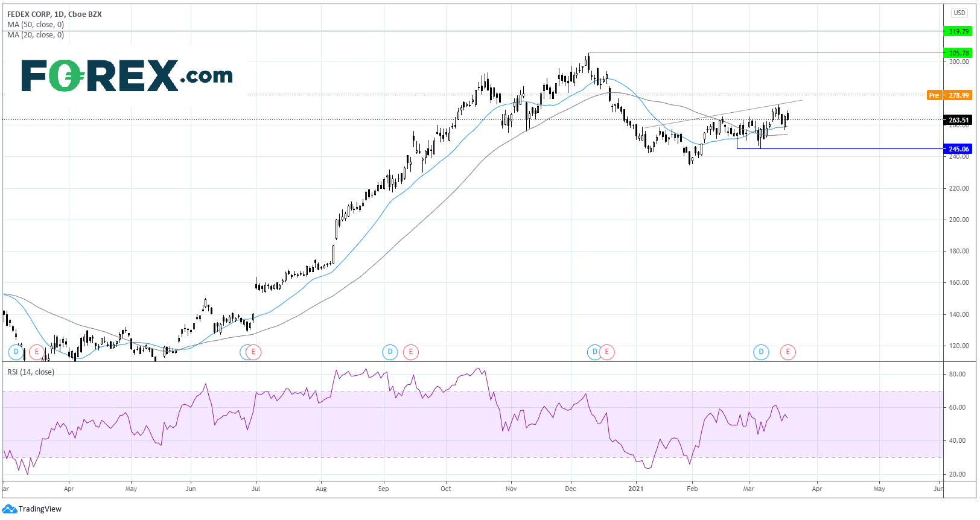Click the earnings E marker before April
The width and height of the screenshot is (980, 520).
click(x=37, y=352)
